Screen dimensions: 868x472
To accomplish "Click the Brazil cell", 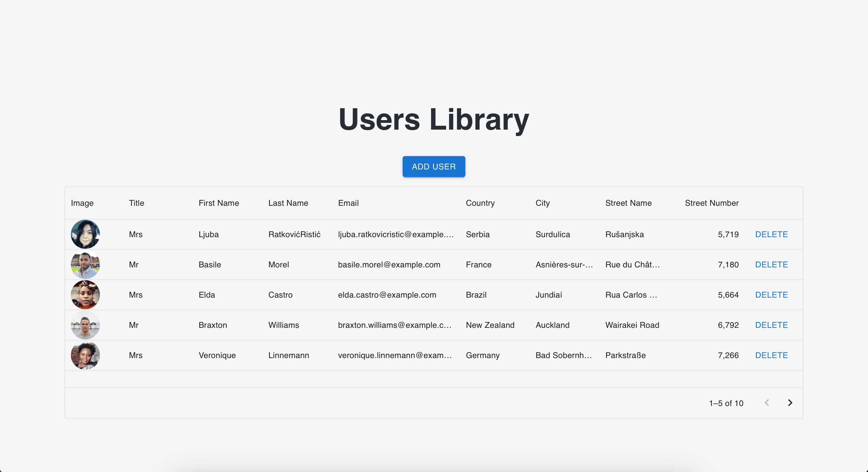I will (x=476, y=295).
